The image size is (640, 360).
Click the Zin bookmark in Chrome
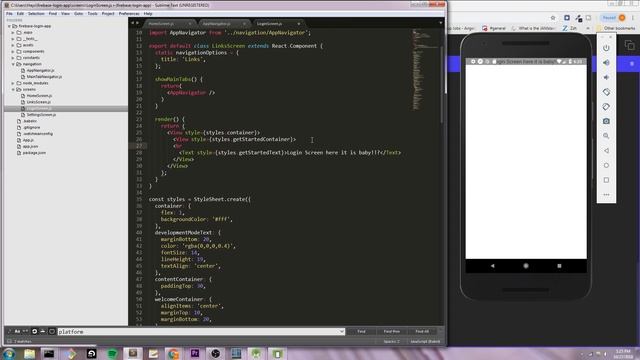570,28
